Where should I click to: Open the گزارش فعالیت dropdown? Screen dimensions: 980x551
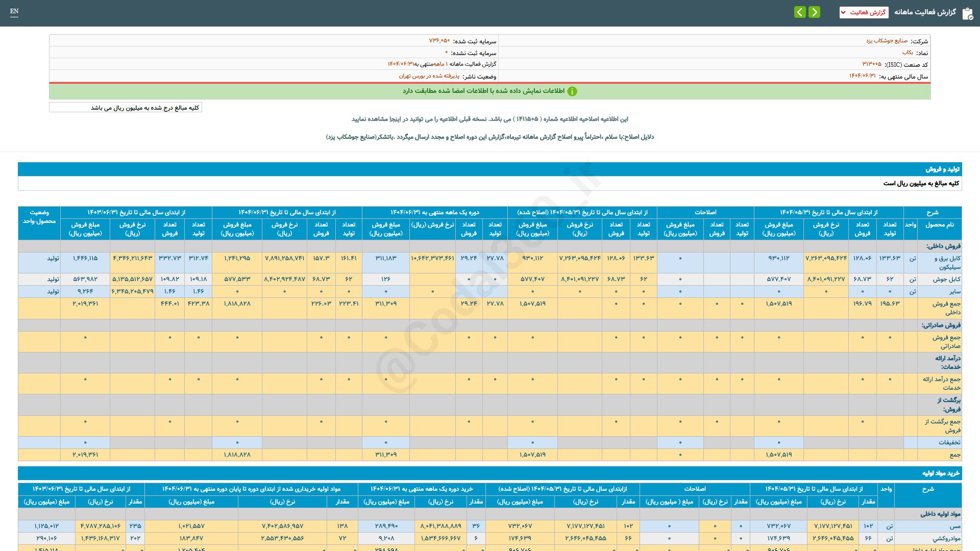864,12
